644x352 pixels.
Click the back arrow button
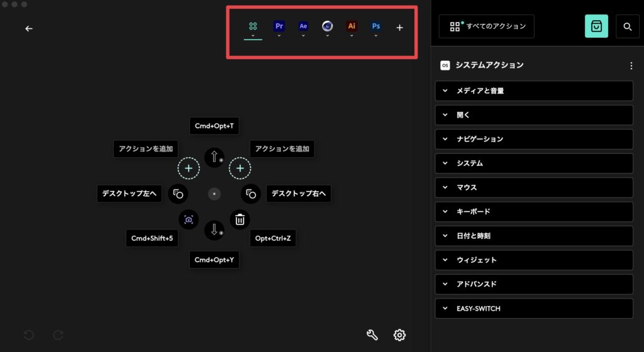(x=29, y=28)
